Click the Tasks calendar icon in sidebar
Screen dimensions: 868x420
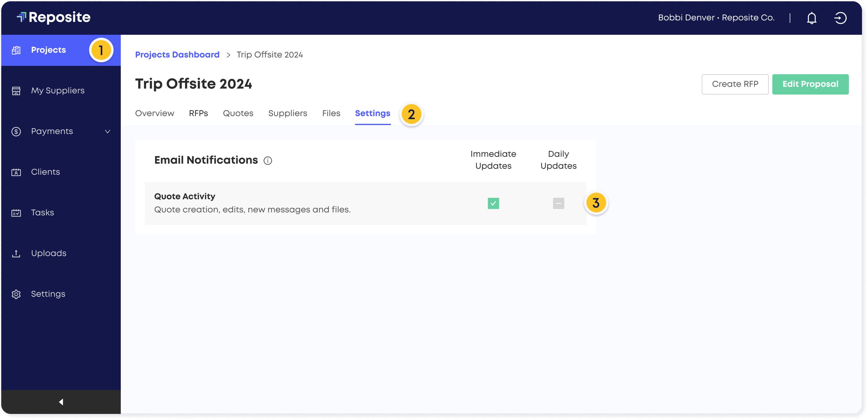point(16,212)
